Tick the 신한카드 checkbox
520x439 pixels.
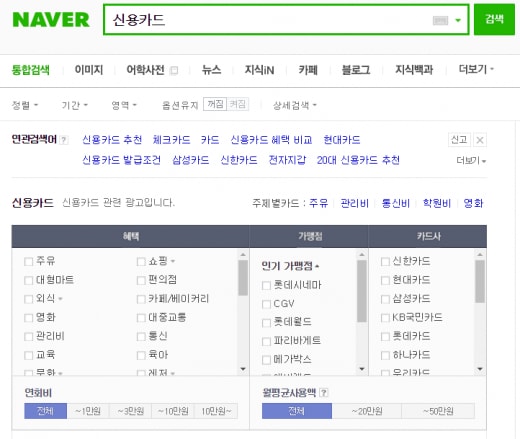(385, 261)
